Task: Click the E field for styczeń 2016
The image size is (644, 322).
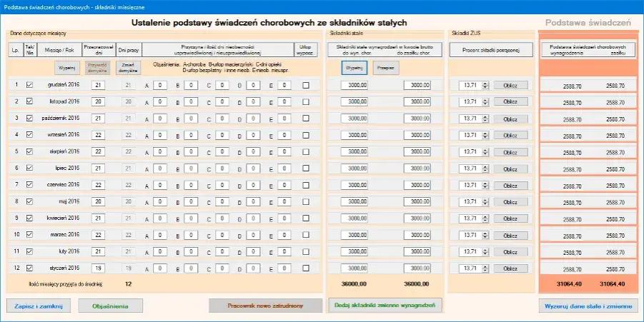Action: tap(284, 268)
